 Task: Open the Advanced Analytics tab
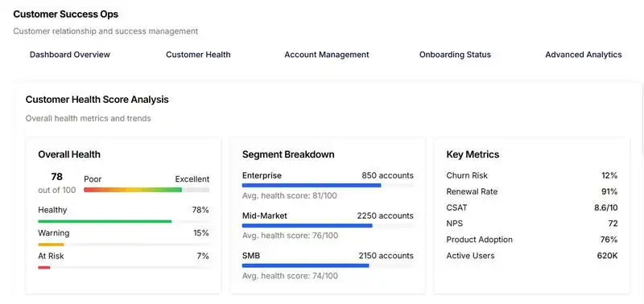pos(583,55)
